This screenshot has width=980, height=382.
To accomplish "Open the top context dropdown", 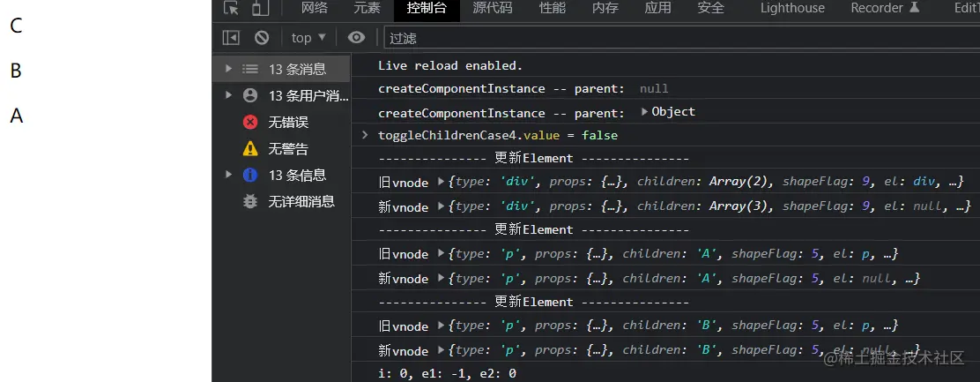I will pos(308,38).
